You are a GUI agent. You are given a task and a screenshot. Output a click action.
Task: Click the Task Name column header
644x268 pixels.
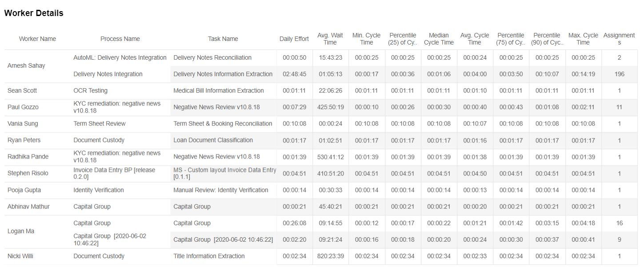[223, 39]
